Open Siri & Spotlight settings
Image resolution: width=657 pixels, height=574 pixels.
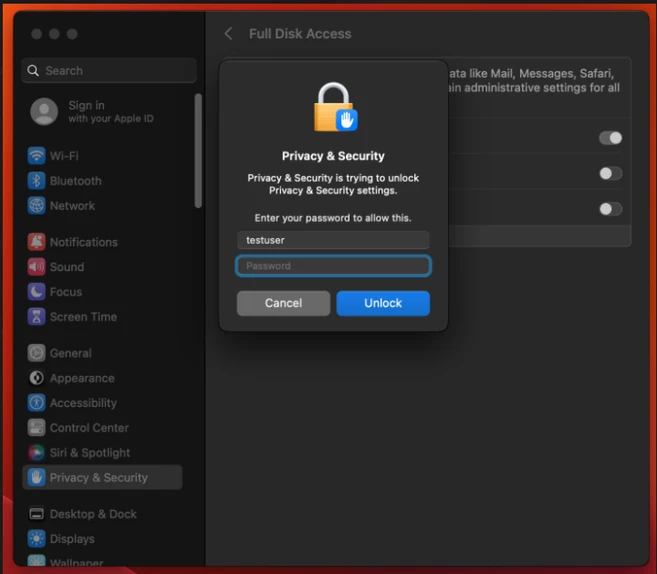pos(90,452)
